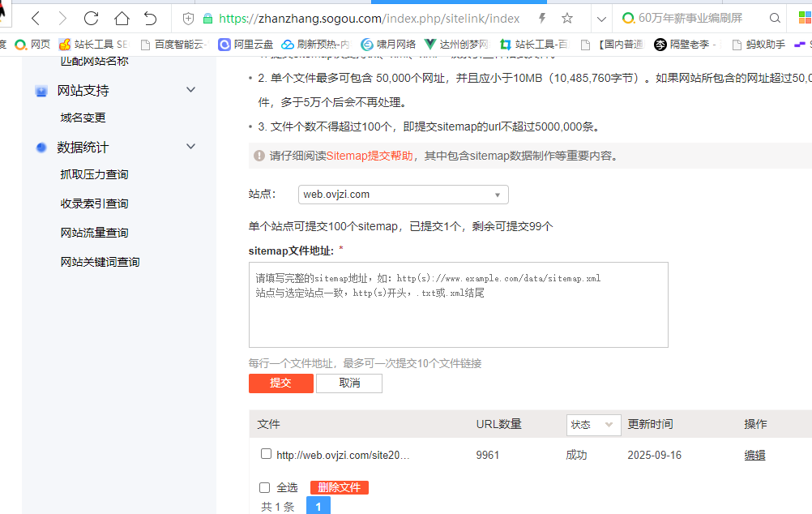
Task: Open the 站长工具 SE bookmark
Action: (x=93, y=45)
